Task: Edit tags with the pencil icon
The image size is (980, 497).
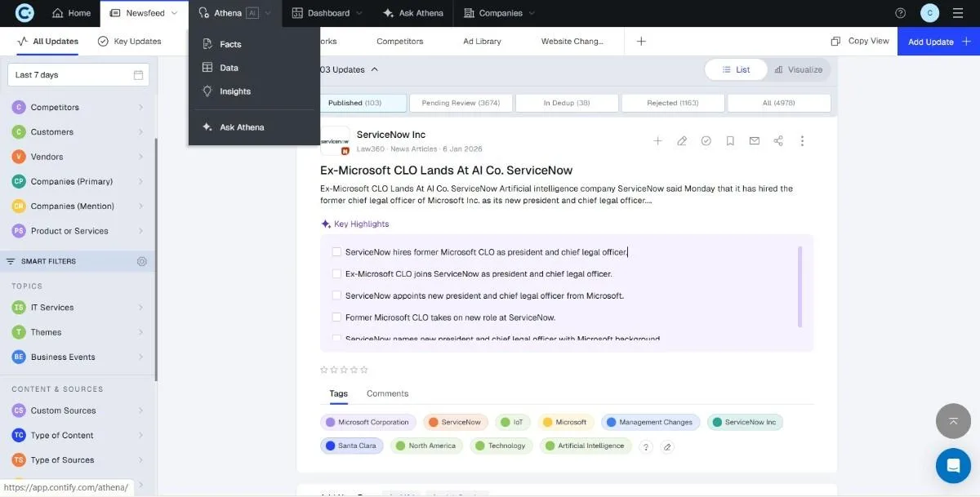Action: (x=667, y=446)
